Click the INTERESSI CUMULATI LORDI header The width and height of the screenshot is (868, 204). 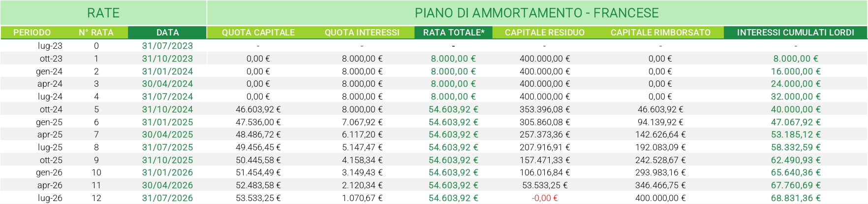[796, 33]
